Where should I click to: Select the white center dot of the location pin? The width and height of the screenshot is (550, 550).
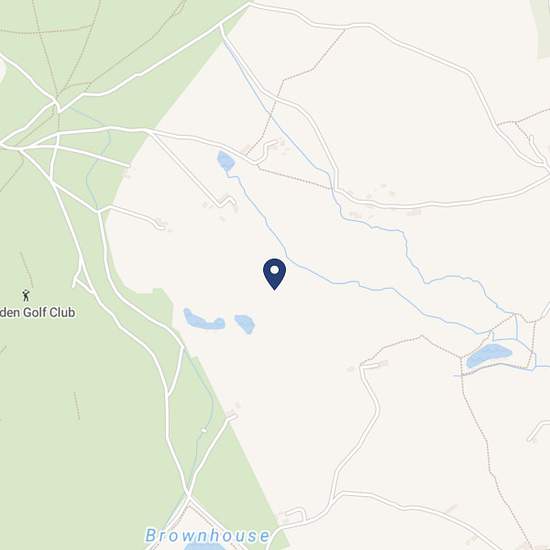click(x=275, y=270)
